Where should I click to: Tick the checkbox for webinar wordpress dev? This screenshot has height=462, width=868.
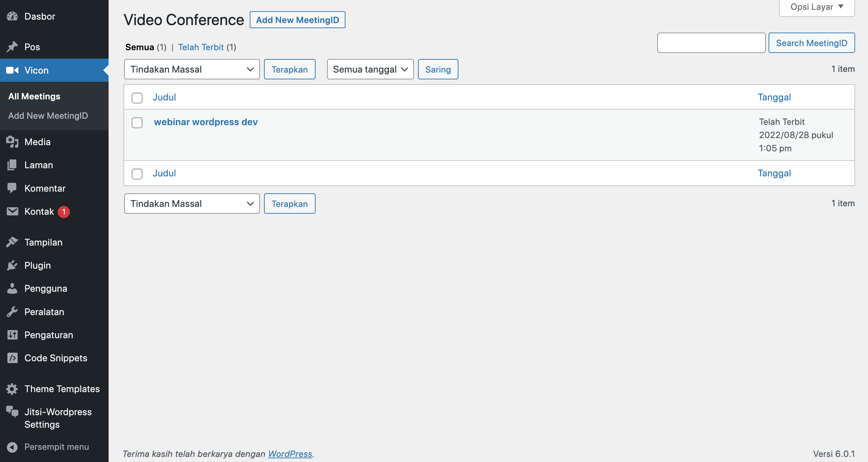click(137, 122)
